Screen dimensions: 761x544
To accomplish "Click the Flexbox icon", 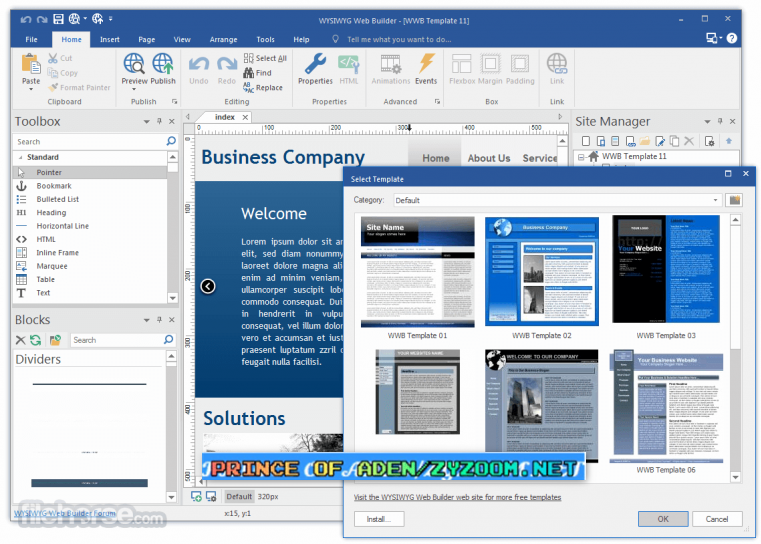I will pos(462,64).
